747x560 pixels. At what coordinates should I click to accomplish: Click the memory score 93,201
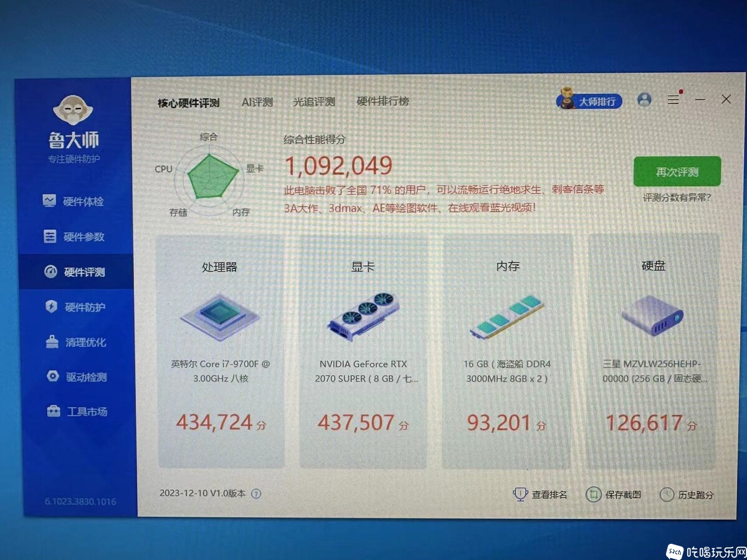click(x=499, y=423)
